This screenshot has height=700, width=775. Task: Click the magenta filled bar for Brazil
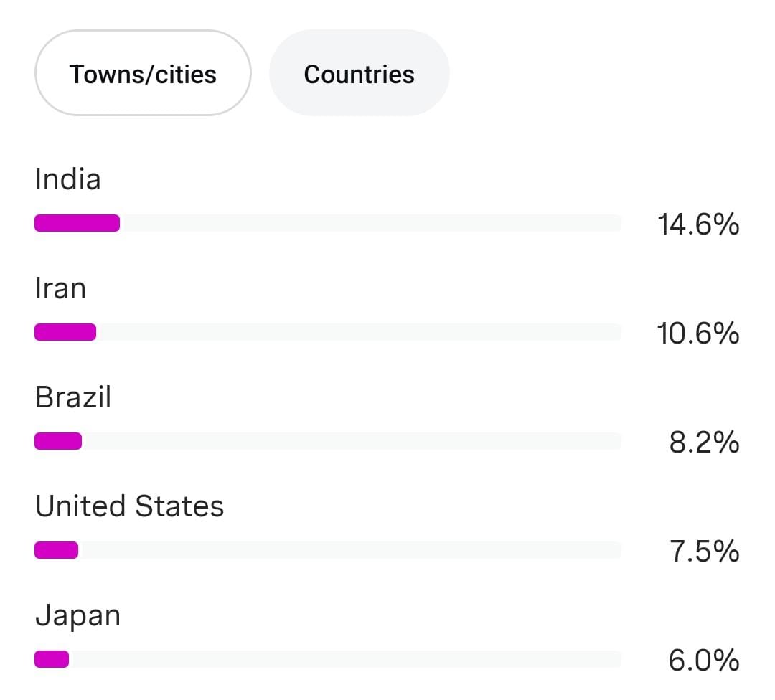point(58,441)
